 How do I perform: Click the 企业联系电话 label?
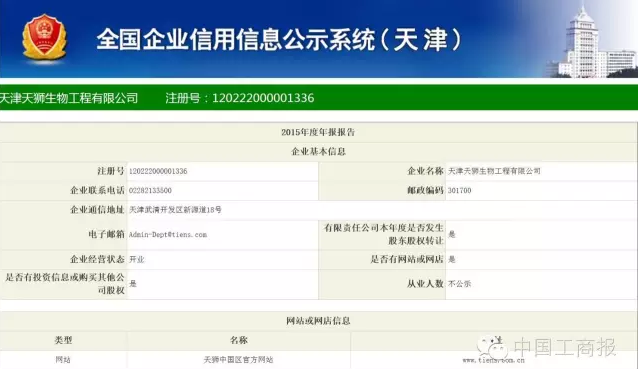pos(97,190)
